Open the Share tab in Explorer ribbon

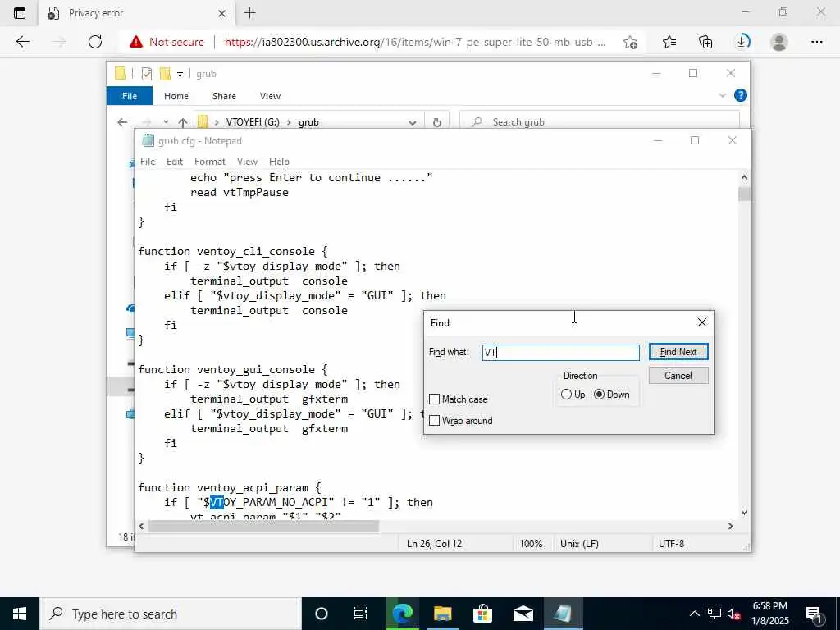pyautogui.click(x=224, y=96)
